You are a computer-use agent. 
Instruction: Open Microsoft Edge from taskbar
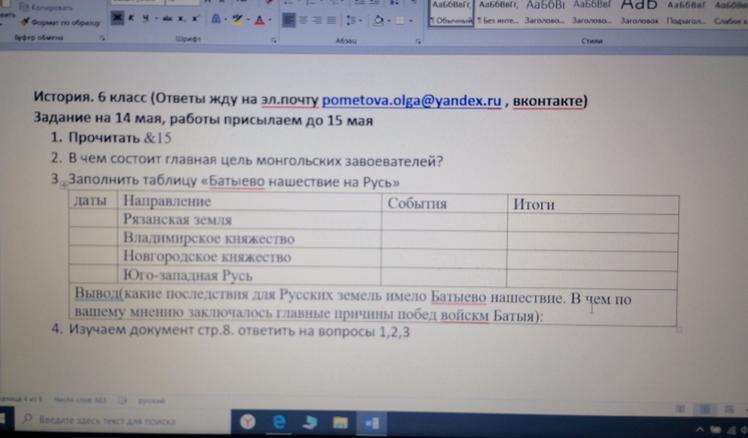coord(279,422)
